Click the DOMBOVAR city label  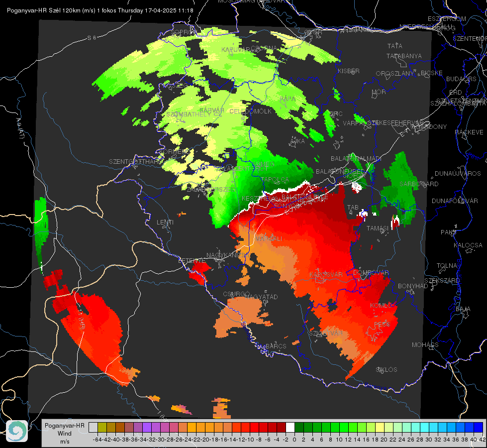pyautogui.click(x=371, y=273)
